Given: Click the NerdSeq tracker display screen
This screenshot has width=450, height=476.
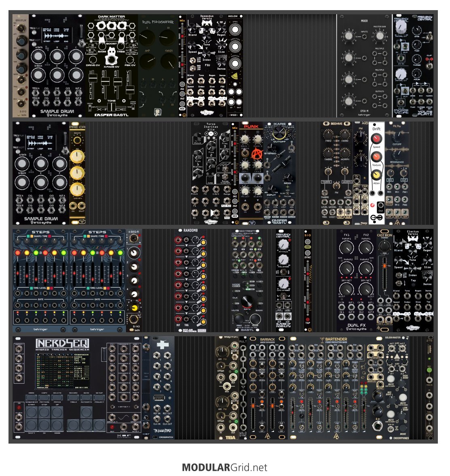Looking at the screenshot, I should click(62, 371).
